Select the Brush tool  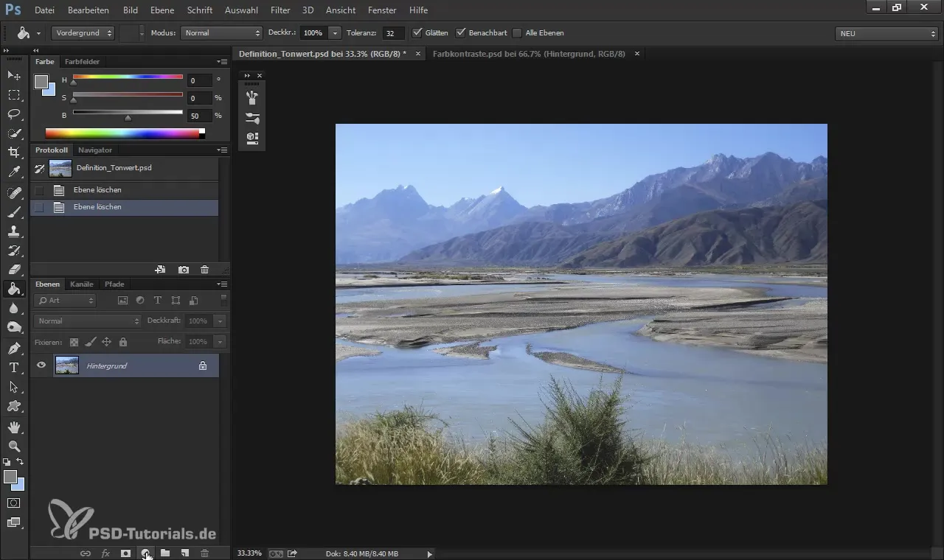click(x=14, y=212)
